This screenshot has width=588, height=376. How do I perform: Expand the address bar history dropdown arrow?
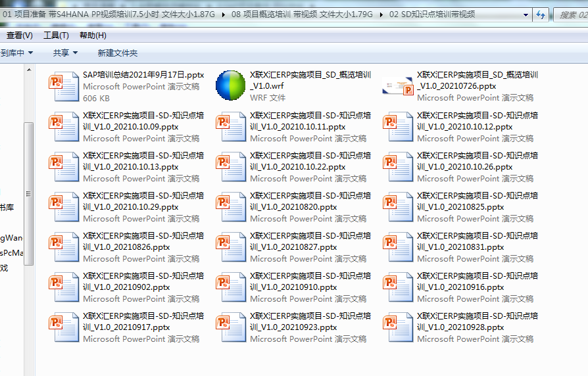(x=526, y=14)
